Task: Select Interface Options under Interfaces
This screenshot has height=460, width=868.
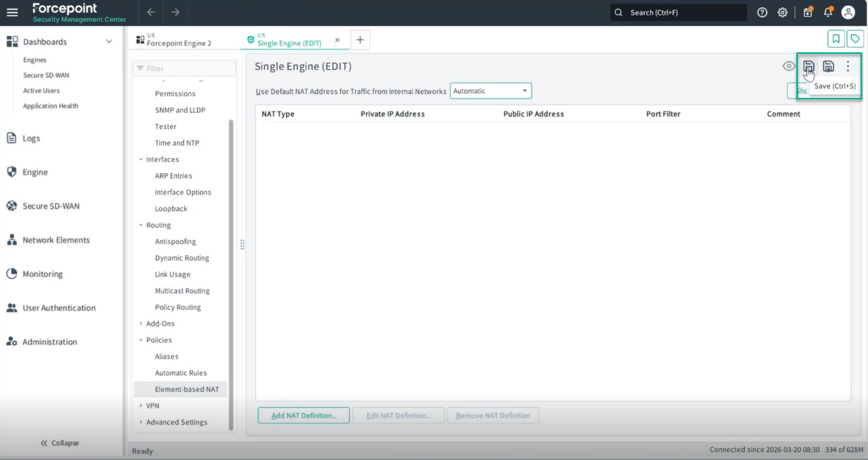Action: (183, 192)
